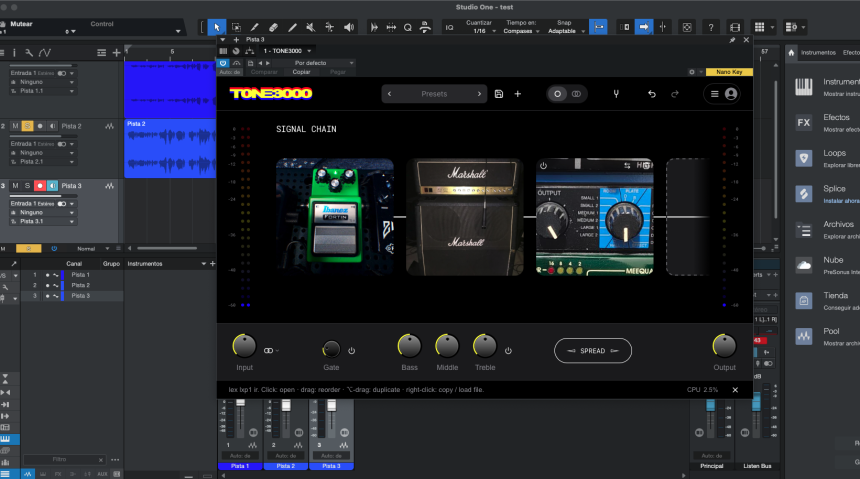Open the Nube cloud icon

tap(804, 266)
